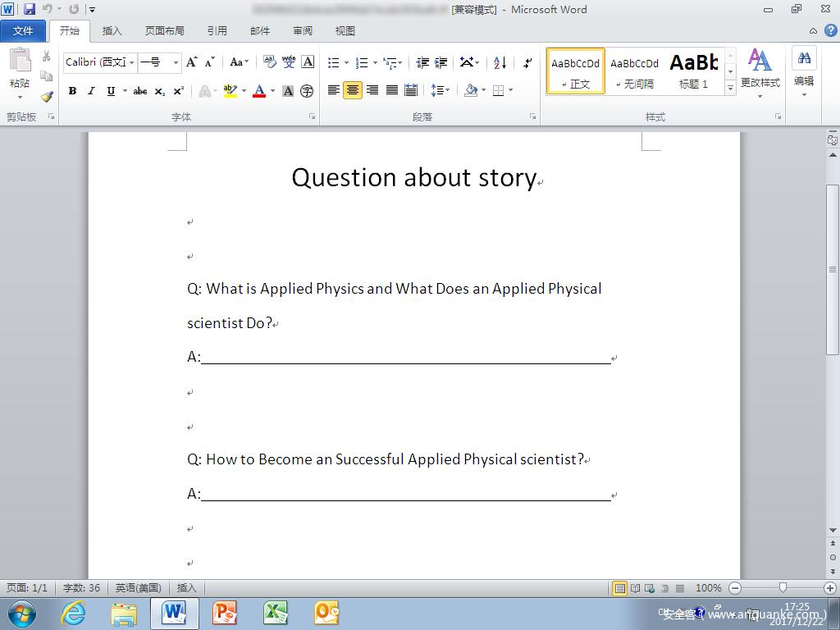Click the Superscript icon
Viewport: 840px width, 630px height.
point(179,91)
